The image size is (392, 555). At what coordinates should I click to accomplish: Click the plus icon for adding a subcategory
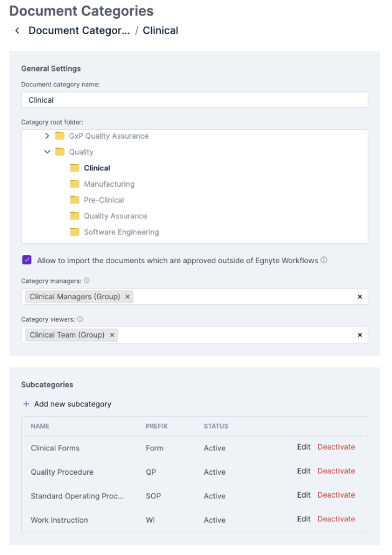coord(28,404)
